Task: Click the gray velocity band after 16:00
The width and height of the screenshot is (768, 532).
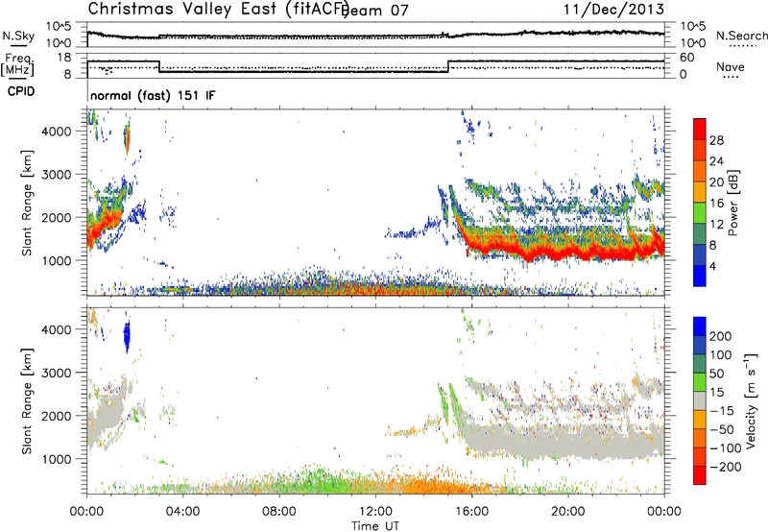Action: coord(564,441)
